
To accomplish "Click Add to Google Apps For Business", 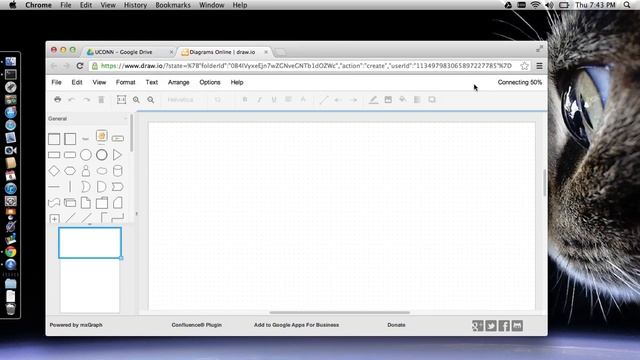I will click(x=296, y=325).
